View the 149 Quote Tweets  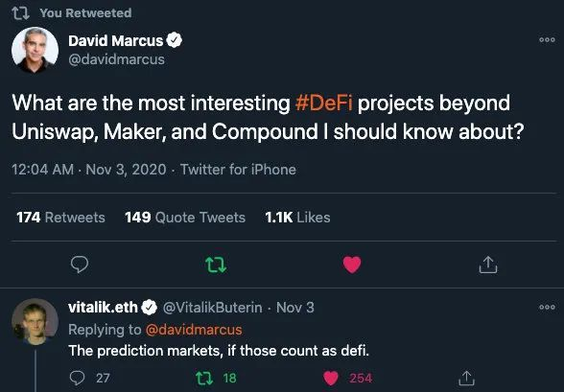(185, 218)
